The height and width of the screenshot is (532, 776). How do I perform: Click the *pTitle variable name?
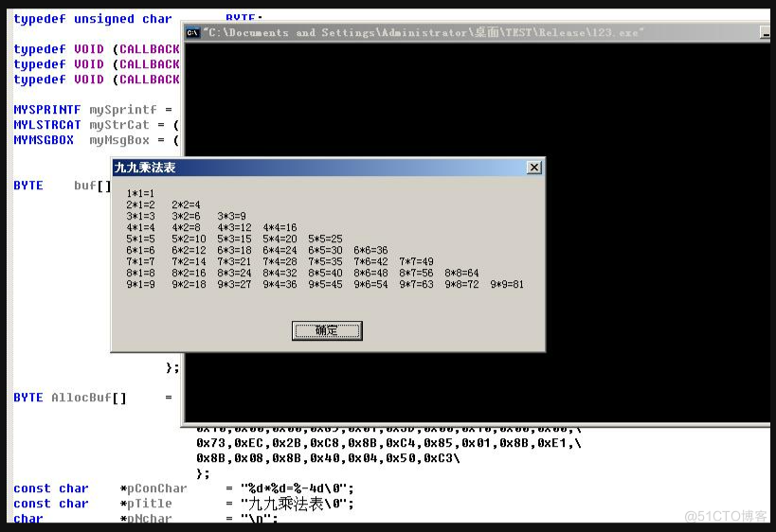146,504
